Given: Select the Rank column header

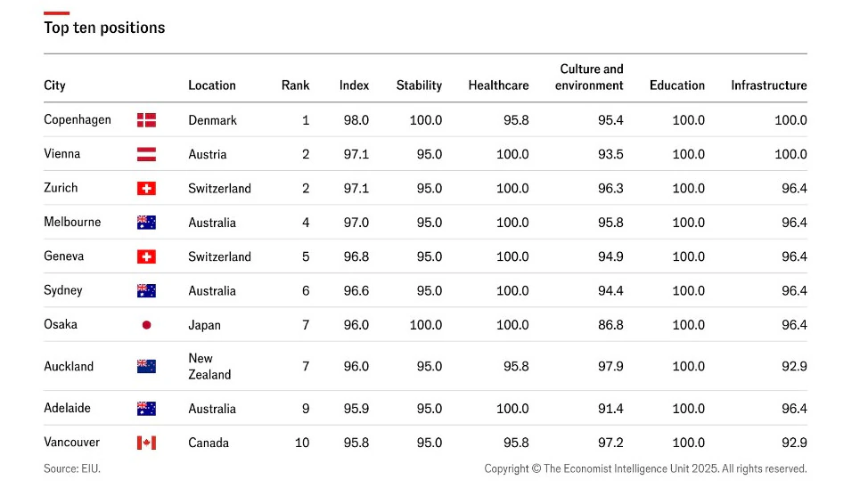Looking at the screenshot, I should 295,85.
